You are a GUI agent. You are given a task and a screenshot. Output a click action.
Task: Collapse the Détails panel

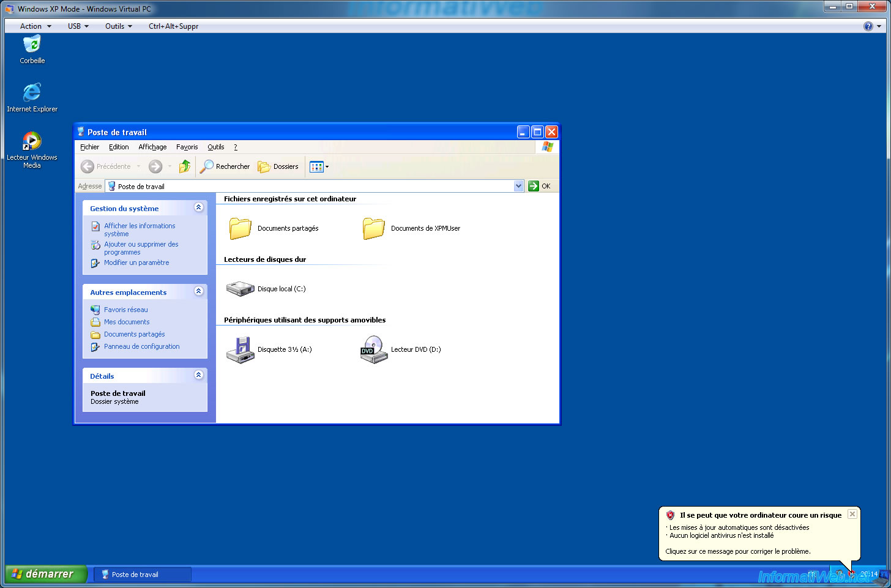click(198, 375)
